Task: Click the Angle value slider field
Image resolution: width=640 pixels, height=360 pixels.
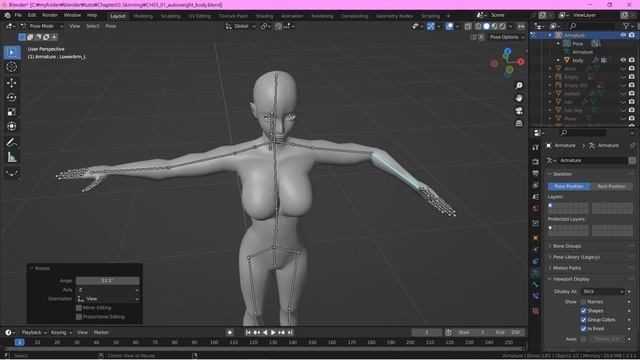Action: click(x=108, y=281)
